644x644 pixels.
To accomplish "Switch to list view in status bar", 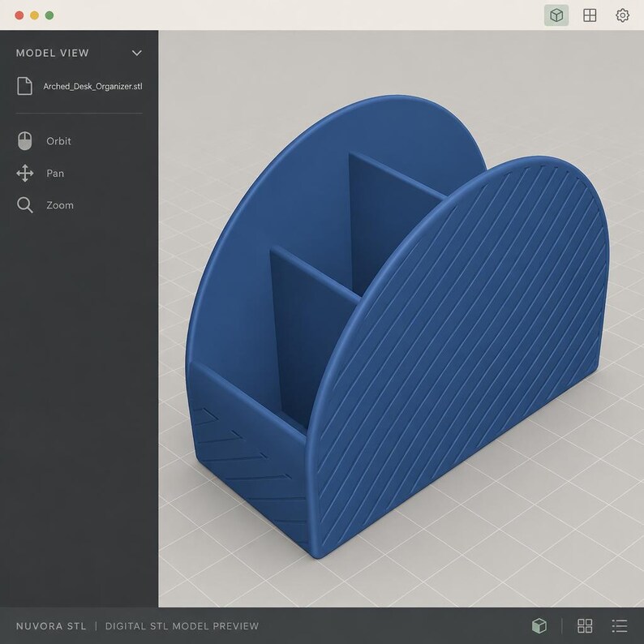I will 620,626.
